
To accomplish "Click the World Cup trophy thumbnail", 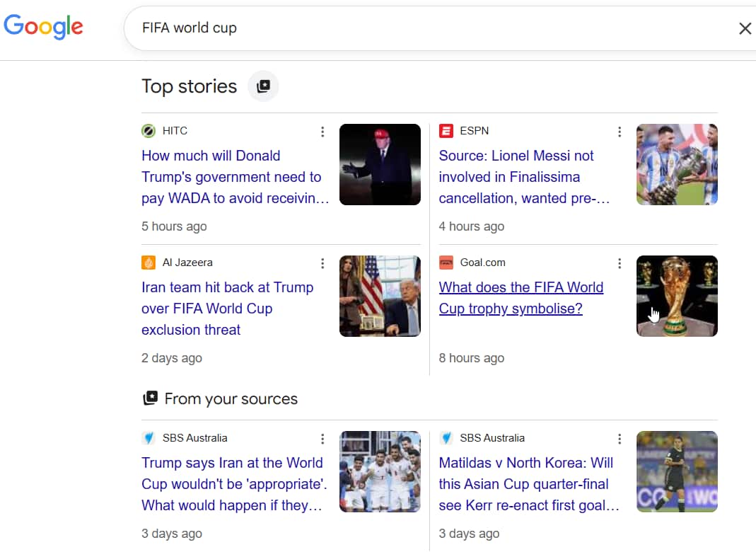I will tap(677, 296).
